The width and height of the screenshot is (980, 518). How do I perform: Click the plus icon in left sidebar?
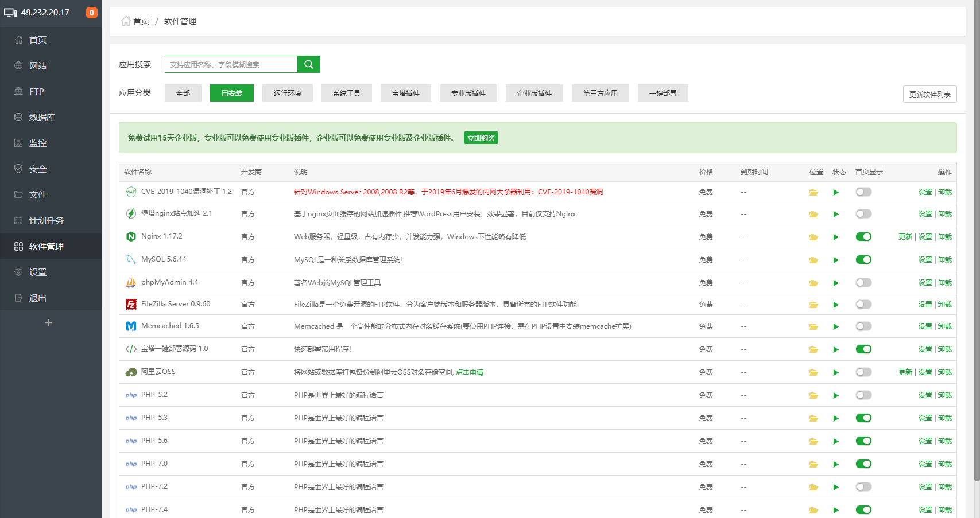[49, 322]
